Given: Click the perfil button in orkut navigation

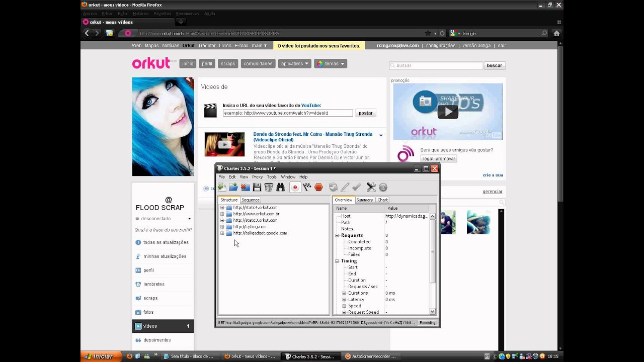Looking at the screenshot, I should point(207,64).
